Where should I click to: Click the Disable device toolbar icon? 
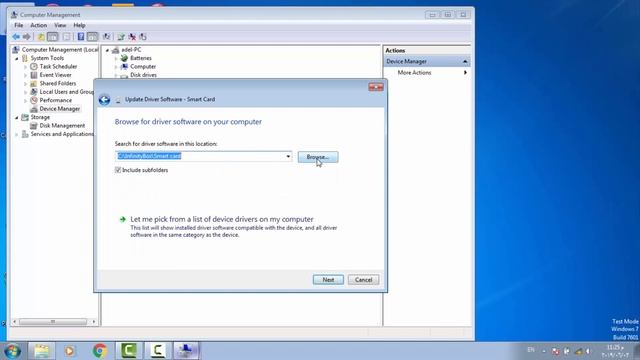[143, 37]
